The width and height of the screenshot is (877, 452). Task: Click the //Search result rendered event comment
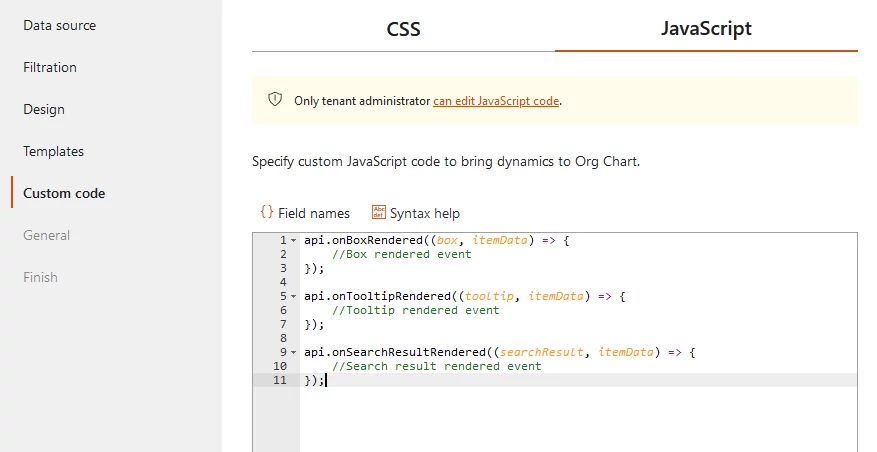tap(437, 366)
